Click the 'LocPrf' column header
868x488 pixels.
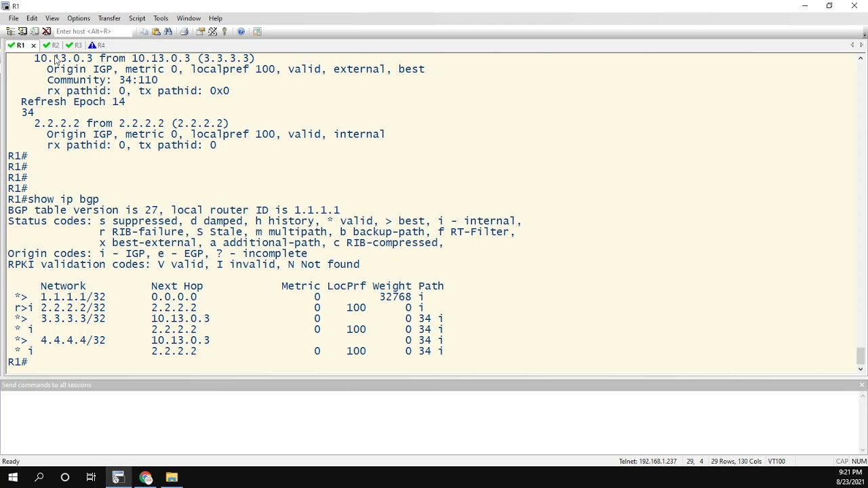pyautogui.click(x=347, y=286)
